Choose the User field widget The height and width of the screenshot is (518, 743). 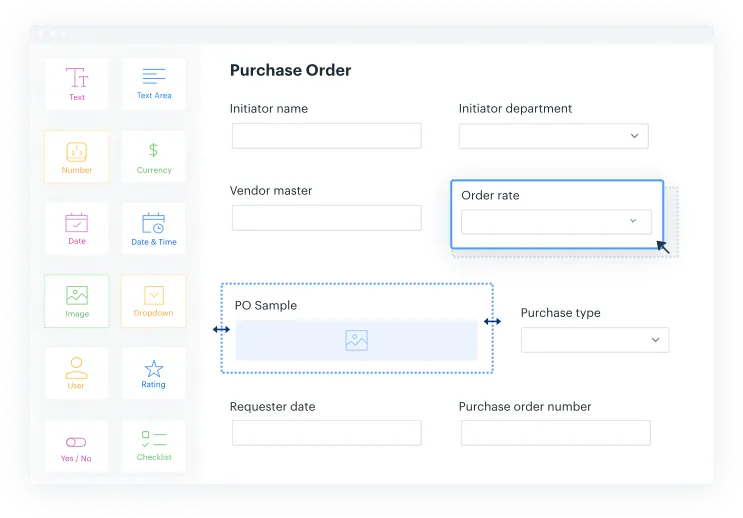click(x=77, y=373)
